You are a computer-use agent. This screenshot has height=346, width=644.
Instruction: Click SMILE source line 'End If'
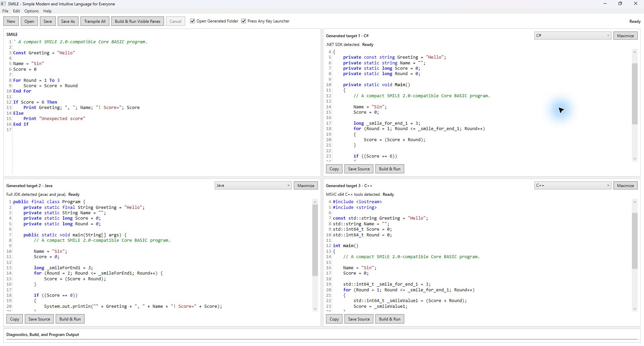tap(21, 124)
